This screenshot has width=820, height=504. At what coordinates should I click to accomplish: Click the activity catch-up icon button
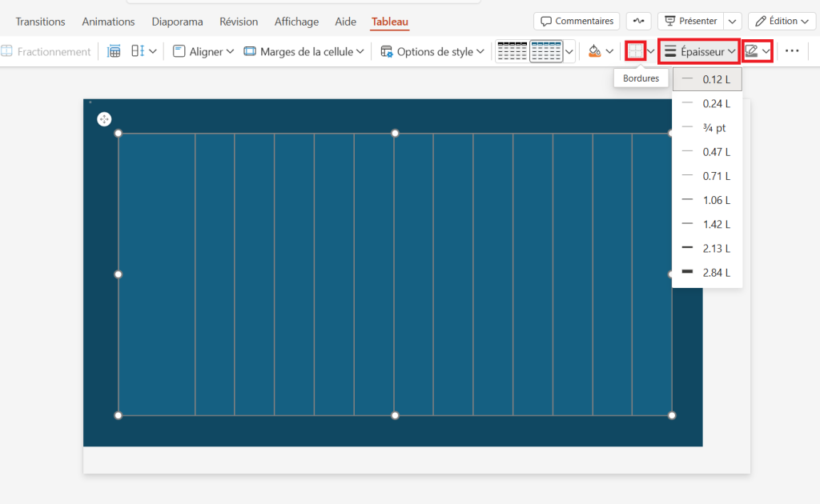click(638, 21)
